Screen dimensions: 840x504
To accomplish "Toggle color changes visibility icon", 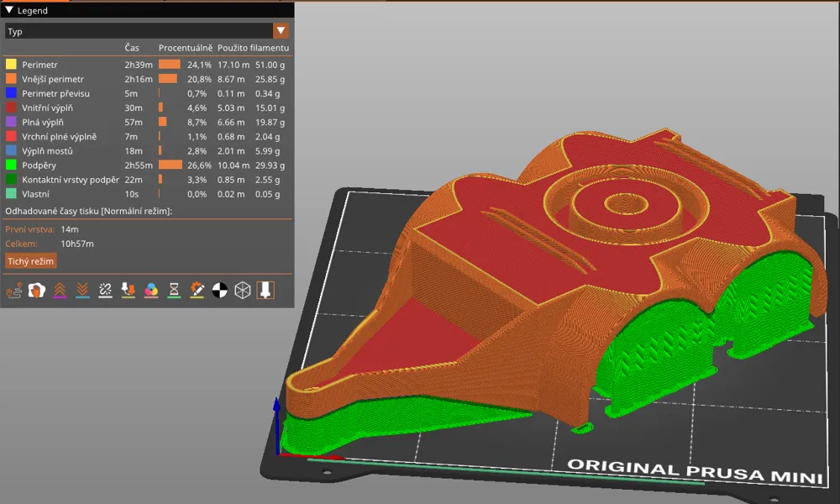I will coord(151,291).
